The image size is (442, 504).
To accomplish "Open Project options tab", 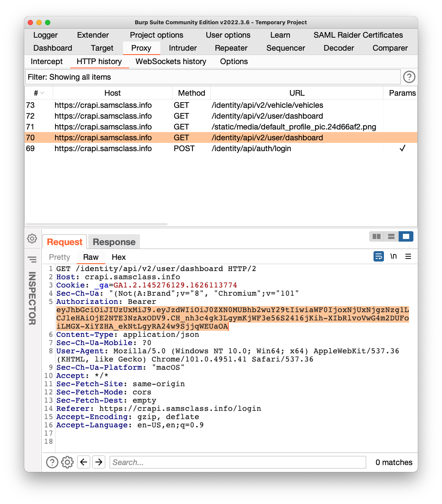I will [156, 35].
